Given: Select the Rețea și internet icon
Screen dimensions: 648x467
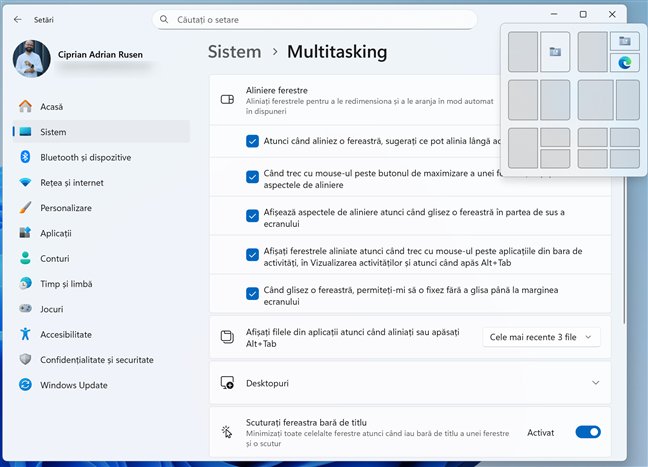Looking at the screenshot, I should coord(26,183).
